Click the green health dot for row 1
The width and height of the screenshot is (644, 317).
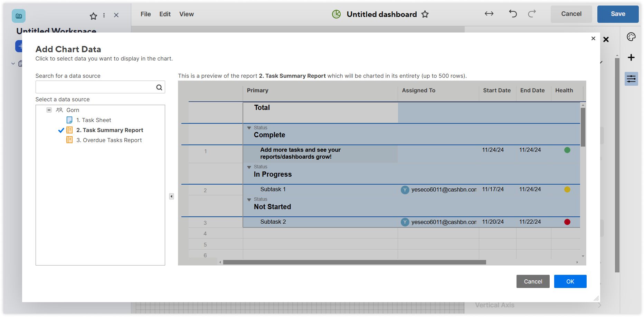567,150
